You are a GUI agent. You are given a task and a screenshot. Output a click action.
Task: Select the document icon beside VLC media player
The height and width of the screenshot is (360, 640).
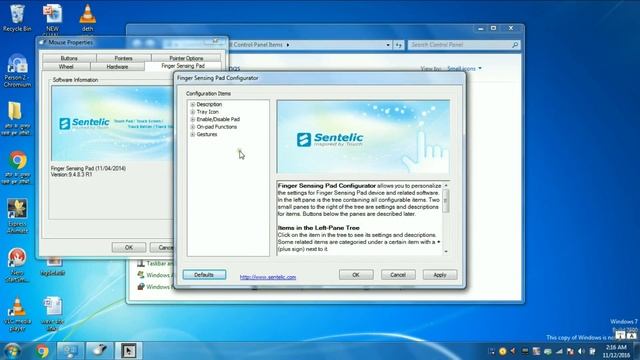click(x=52, y=313)
